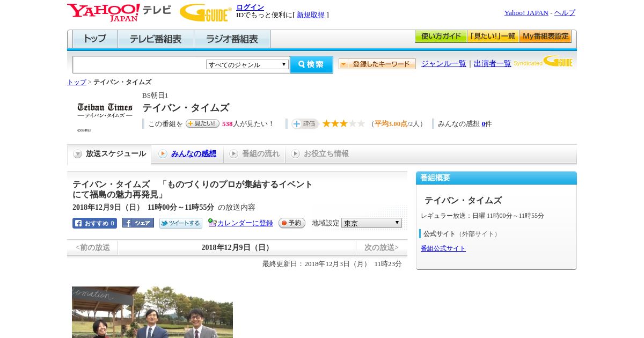Click the 評価 rating plus button

(305, 124)
